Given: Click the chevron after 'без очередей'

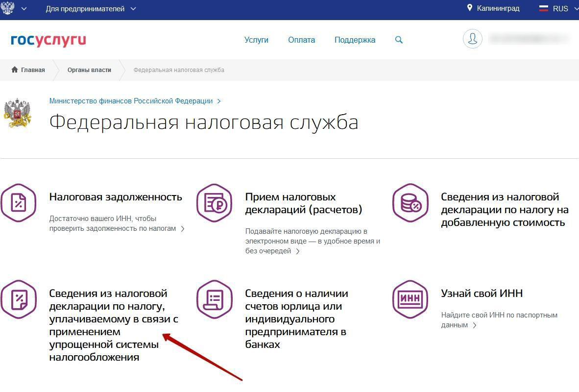Looking at the screenshot, I should (x=298, y=251).
